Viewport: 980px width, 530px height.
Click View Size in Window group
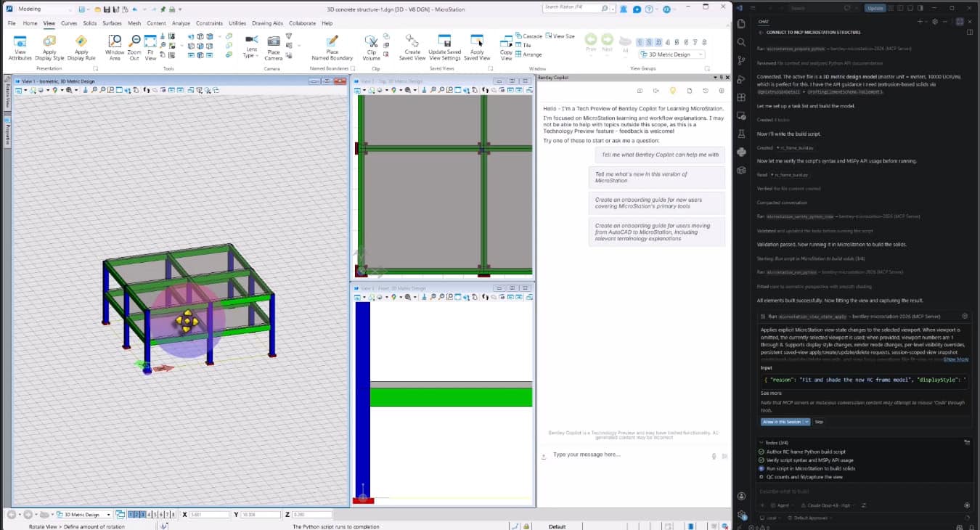pyautogui.click(x=560, y=36)
